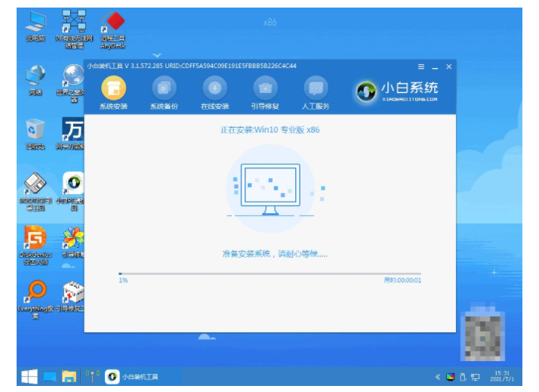
Task: Select the 小白装机工具 taskbar button
Action: coord(131,377)
